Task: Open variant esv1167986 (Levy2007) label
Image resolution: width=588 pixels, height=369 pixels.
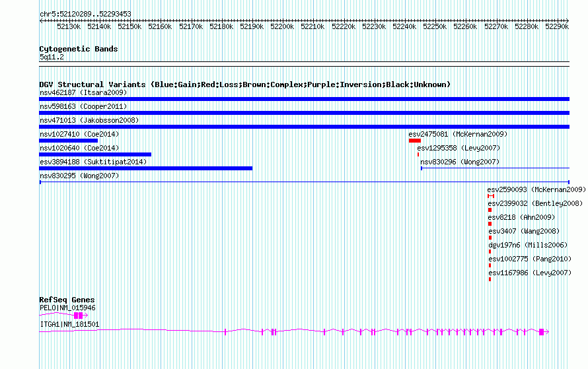Action: 530,273
